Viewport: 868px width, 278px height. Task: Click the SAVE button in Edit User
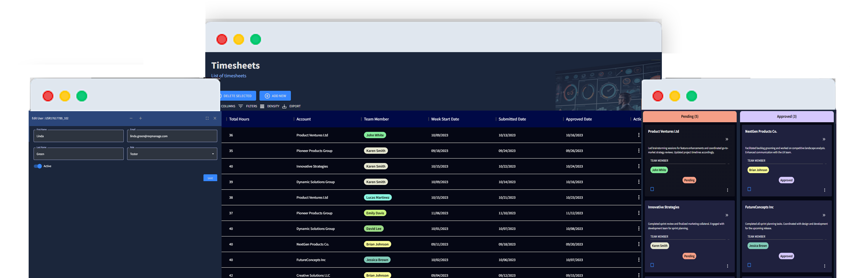pyautogui.click(x=210, y=178)
